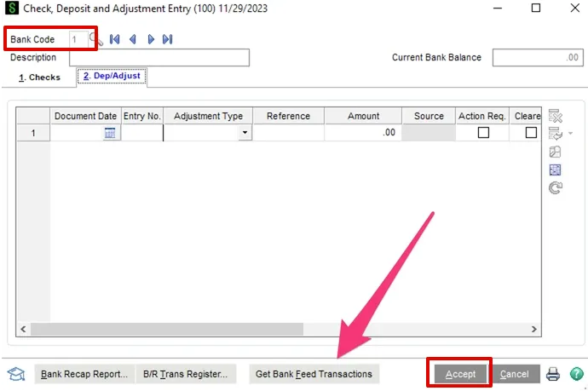Click the Adjustment Type column header
The image size is (588, 391).
pyautogui.click(x=208, y=116)
